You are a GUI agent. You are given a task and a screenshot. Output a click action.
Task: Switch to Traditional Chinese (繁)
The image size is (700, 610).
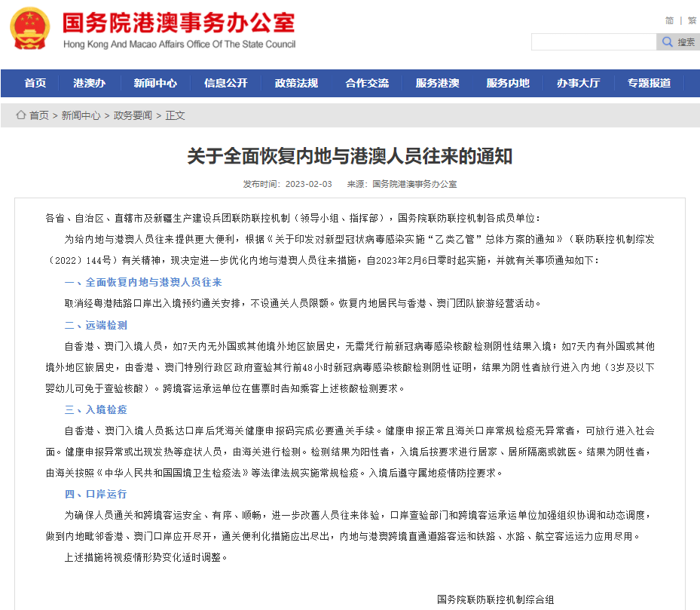(x=692, y=20)
